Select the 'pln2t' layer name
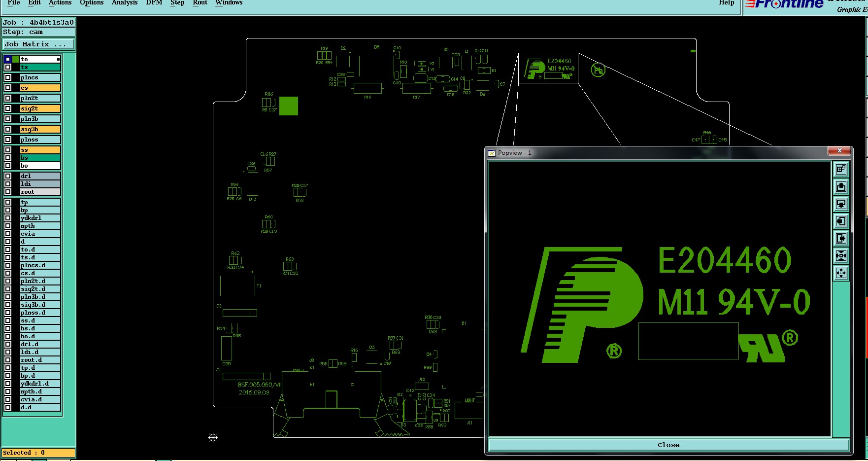 coord(40,98)
